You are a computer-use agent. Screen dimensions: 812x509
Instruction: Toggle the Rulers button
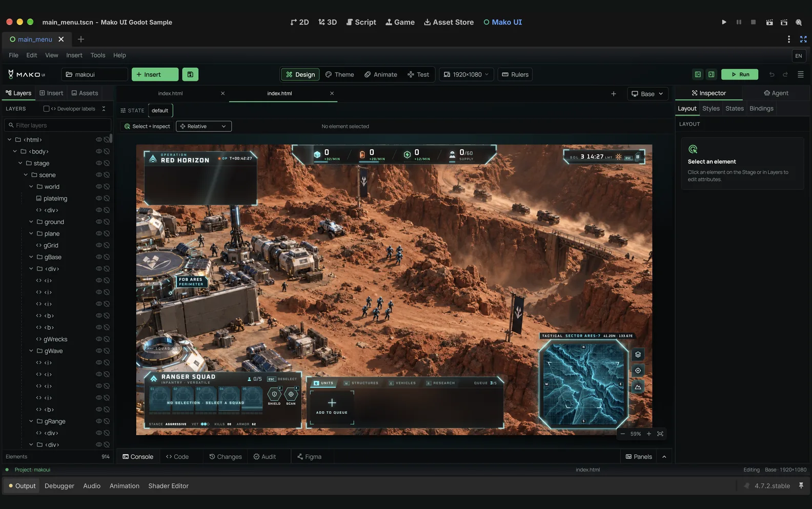[515, 74]
